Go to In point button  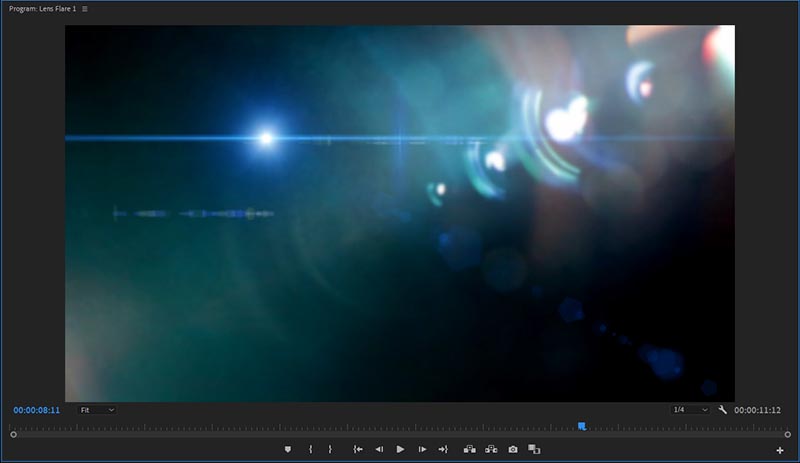coord(358,449)
